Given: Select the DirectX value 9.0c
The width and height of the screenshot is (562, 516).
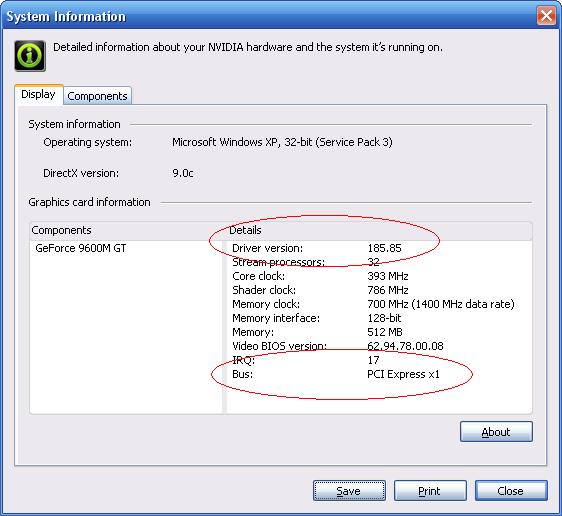Looking at the screenshot, I should point(183,173).
